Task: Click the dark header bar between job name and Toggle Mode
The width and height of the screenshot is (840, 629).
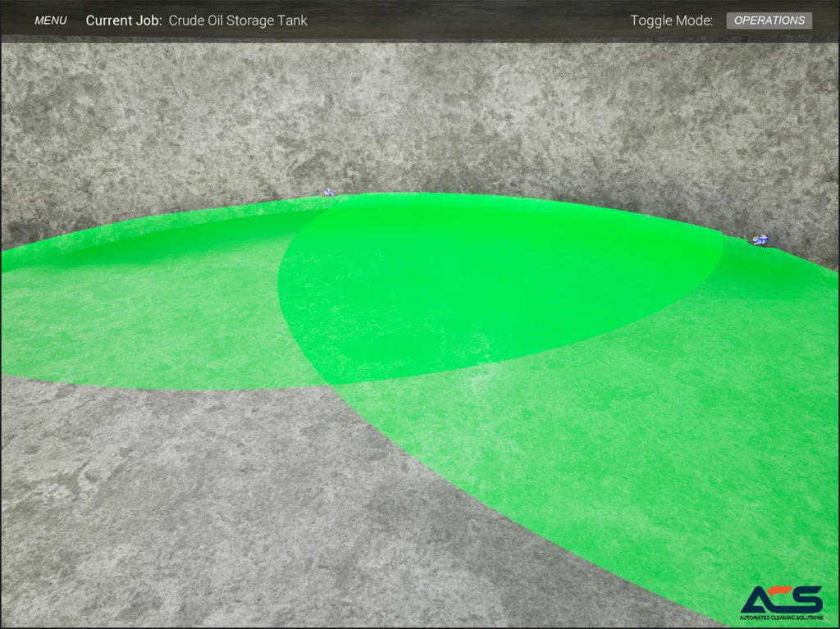Action: click(468, 21)
